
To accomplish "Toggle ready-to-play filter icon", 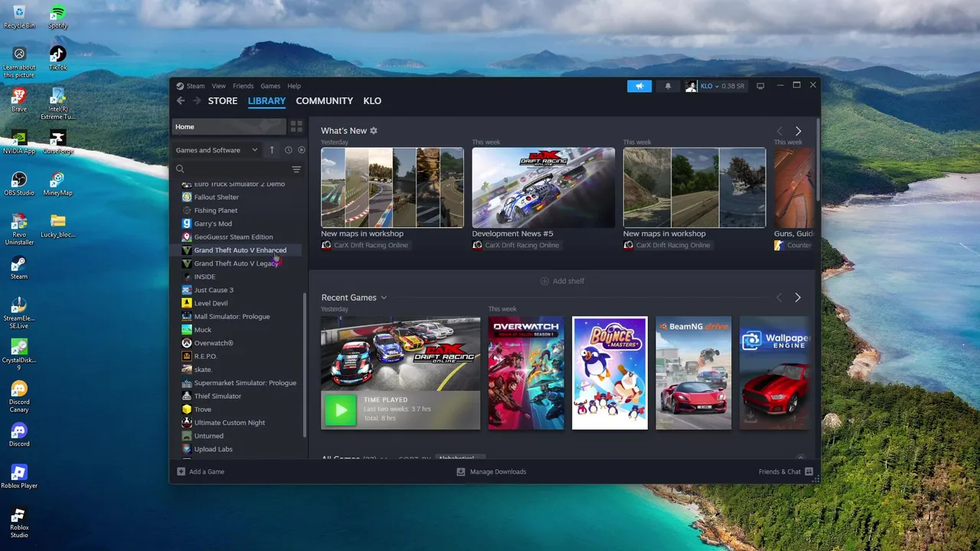I will click(x=301, y=150).
